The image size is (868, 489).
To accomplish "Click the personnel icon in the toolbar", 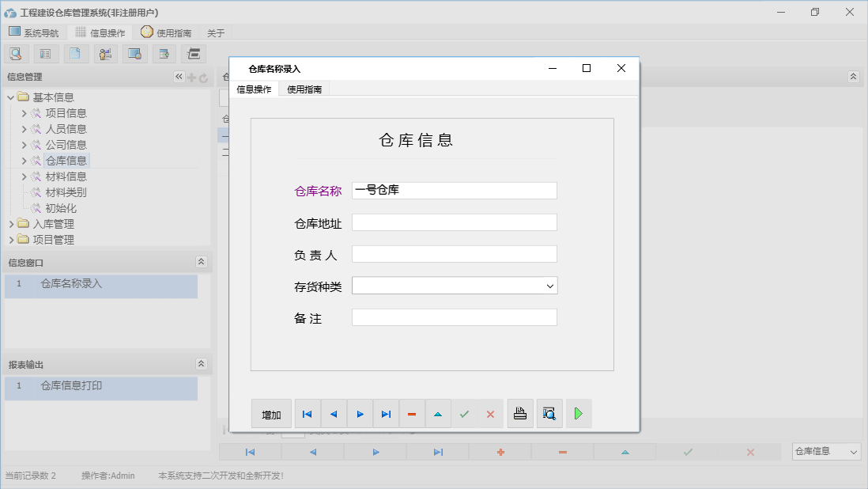I will tap(105, 53).
